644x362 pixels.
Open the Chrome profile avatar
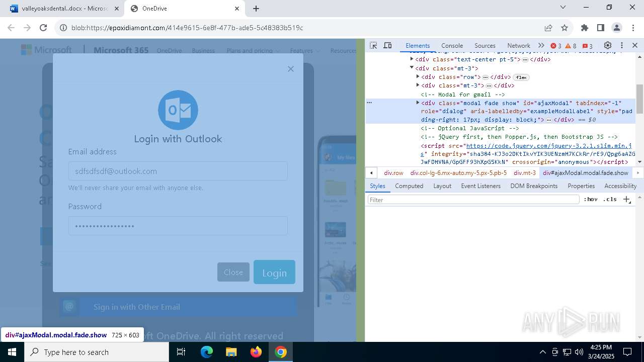[x=617, y=28]
